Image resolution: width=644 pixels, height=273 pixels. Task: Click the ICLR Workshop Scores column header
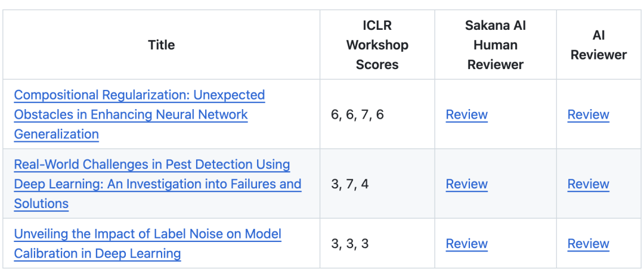coord(377,45)
